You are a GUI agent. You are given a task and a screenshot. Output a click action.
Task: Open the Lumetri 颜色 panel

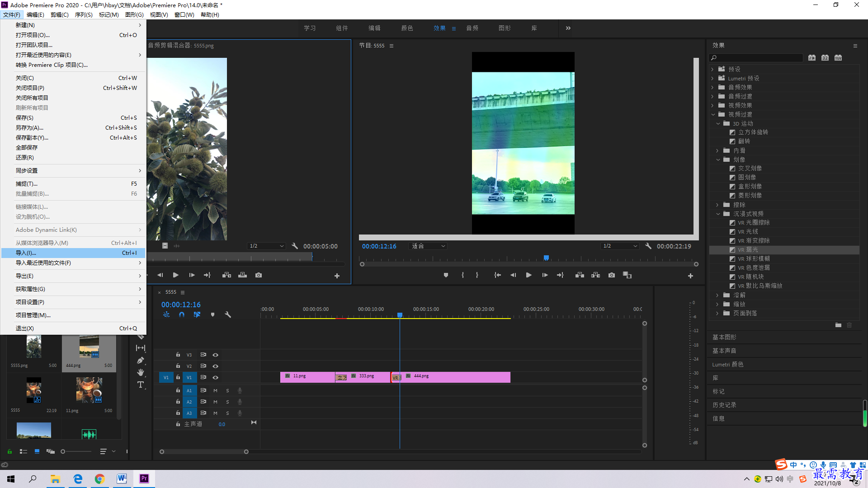click(x=727, y=364)
